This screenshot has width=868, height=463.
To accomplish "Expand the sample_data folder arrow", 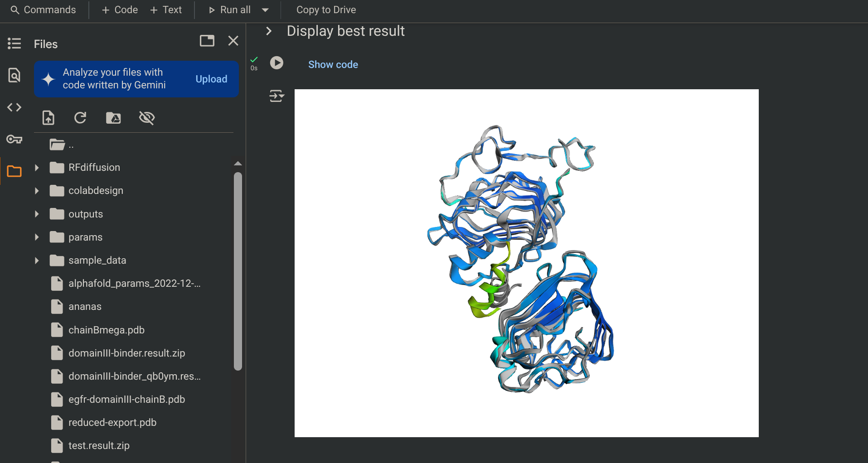I will (x=37, y=260).
